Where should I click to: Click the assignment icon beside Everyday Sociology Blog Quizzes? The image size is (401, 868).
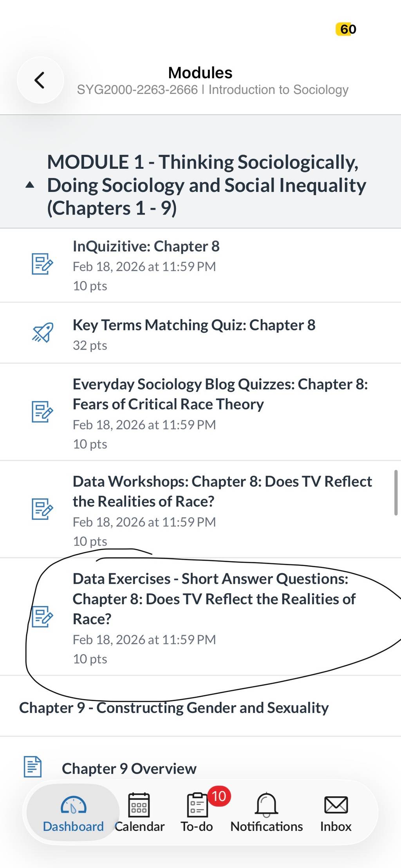(x=42, y=412)
